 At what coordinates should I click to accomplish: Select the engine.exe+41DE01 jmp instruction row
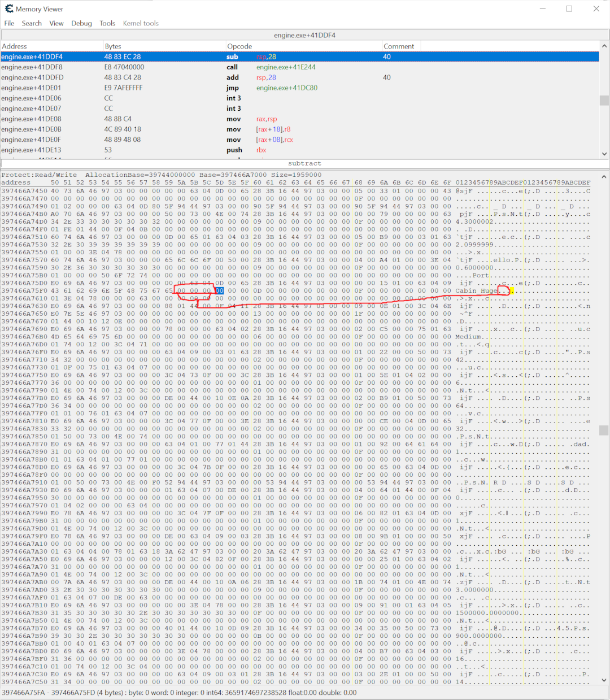click(x=299, y=88)
